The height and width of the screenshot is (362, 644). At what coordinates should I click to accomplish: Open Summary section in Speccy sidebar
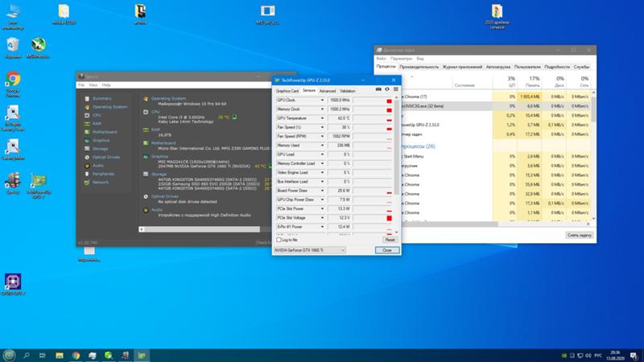tap(102, 98)
